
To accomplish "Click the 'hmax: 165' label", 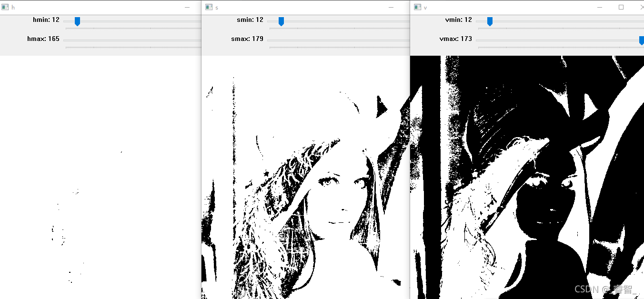I will 43,39.
